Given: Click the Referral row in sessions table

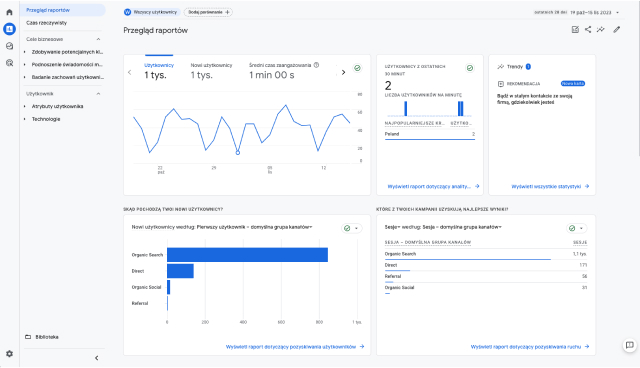Looking at the screenshot, I should pyautogui.click(x=486, y=277).
